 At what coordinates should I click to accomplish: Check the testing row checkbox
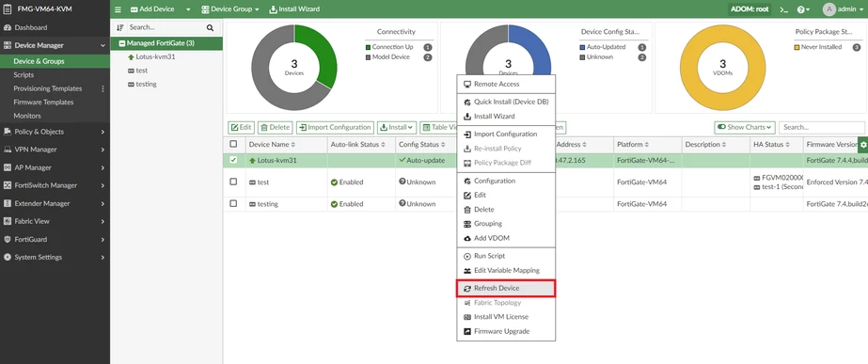coord(233,204)
